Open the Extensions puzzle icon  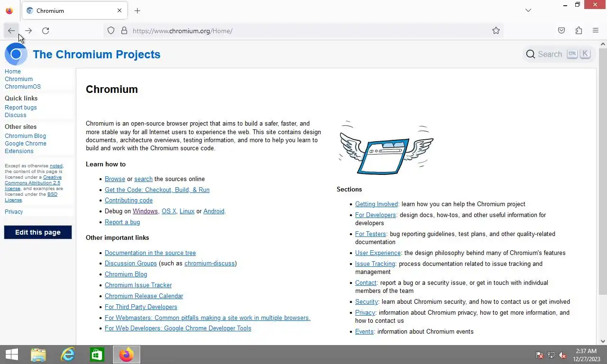[x=579, y=31]
